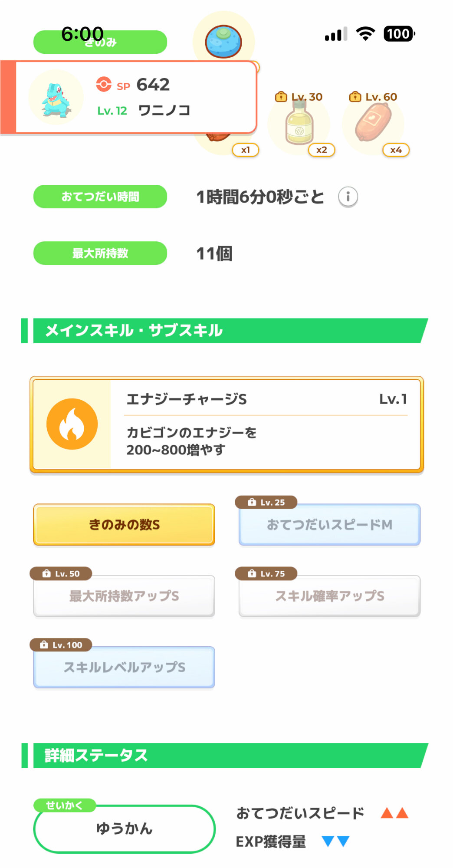Tap the Lv. 60 sausage ingredient
The height and width of the screenshot is (868, 453).
tap(373, 125)
